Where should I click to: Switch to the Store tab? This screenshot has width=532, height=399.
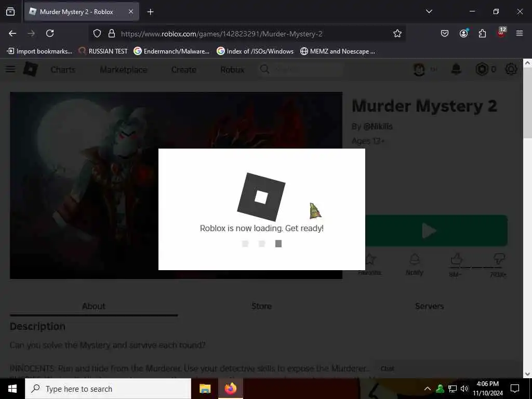pyautogui.click(x=262, y=306)
